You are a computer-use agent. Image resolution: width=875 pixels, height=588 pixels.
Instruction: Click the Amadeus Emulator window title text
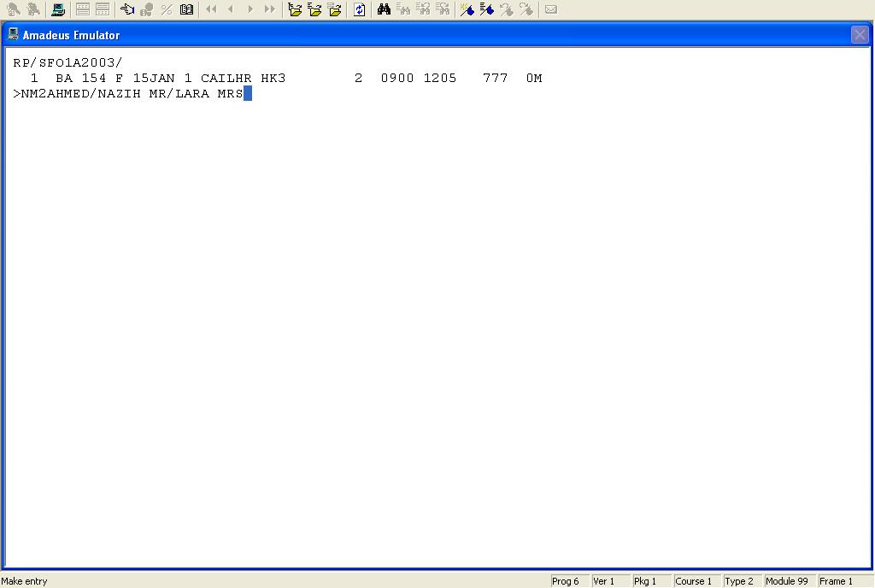[x=72, y=35]
